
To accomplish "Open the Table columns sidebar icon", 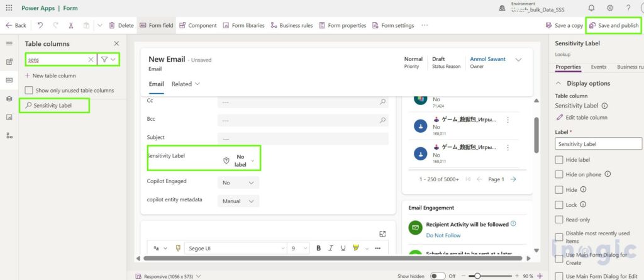I will [x=9, y=81].
